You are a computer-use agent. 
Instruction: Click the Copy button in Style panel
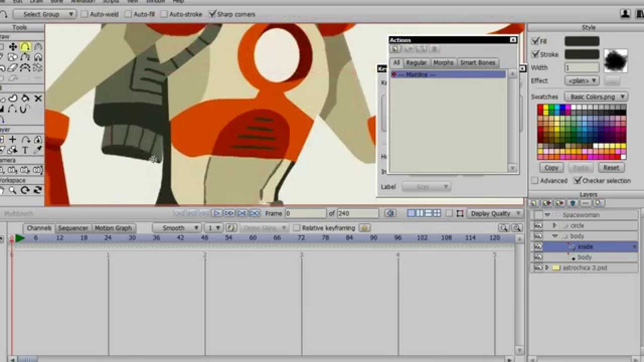[x=551, y=167]
